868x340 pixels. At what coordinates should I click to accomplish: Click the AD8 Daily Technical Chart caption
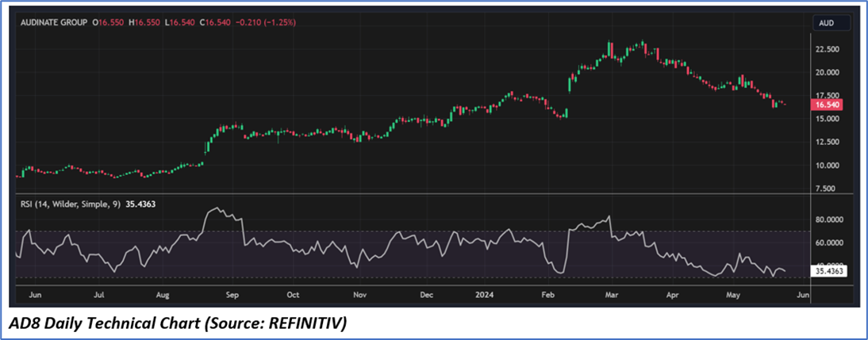tap(179, 323)
